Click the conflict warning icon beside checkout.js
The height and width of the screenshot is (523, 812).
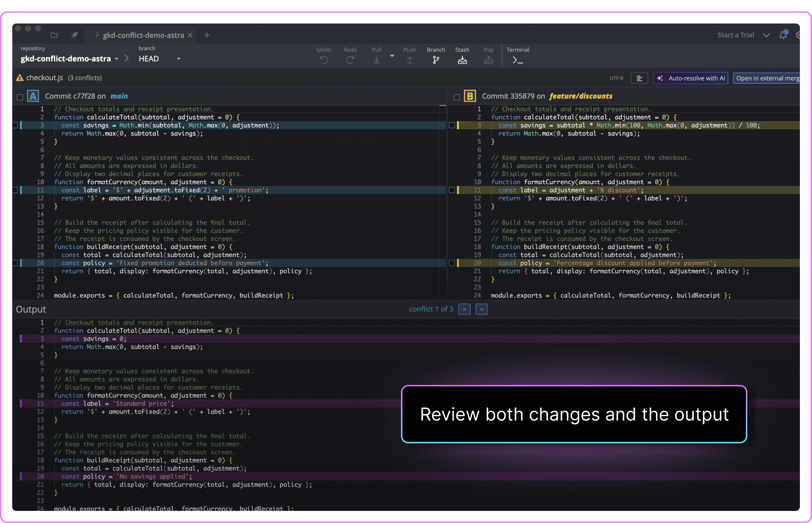[20, 78]
